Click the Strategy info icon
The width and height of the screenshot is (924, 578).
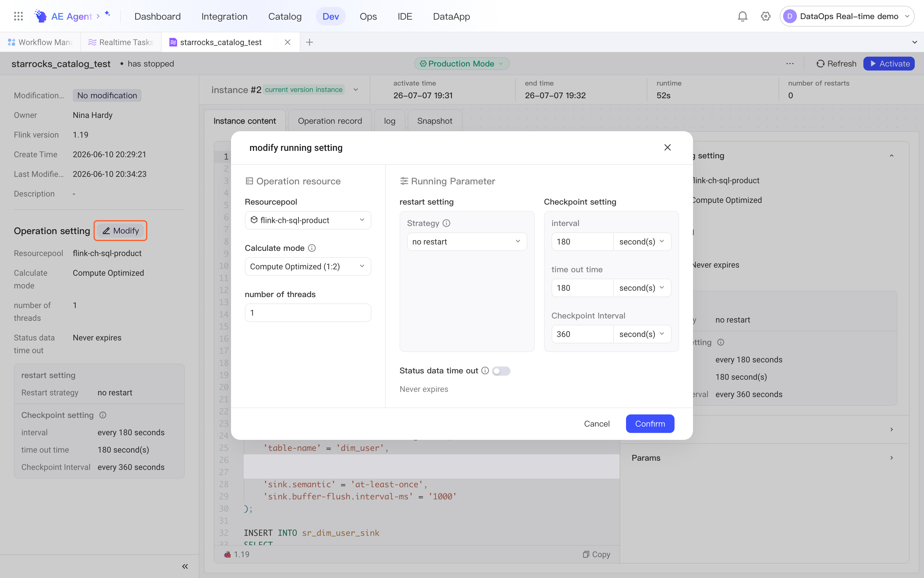click(x=446, y=223)
